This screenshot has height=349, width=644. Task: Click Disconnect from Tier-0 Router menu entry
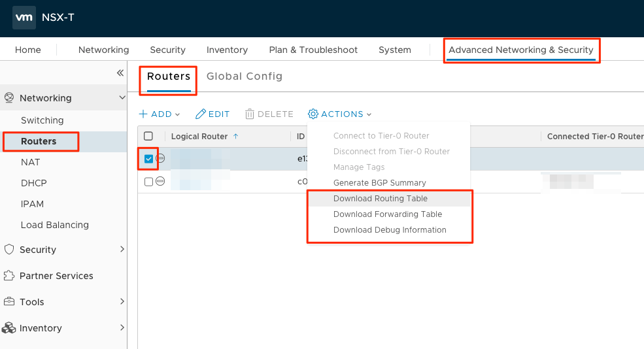392,151
